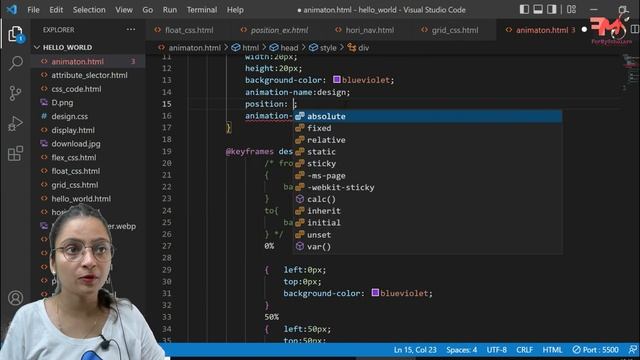
Task: Choose var() from the suggestion list
Action: tap(427, 247)
